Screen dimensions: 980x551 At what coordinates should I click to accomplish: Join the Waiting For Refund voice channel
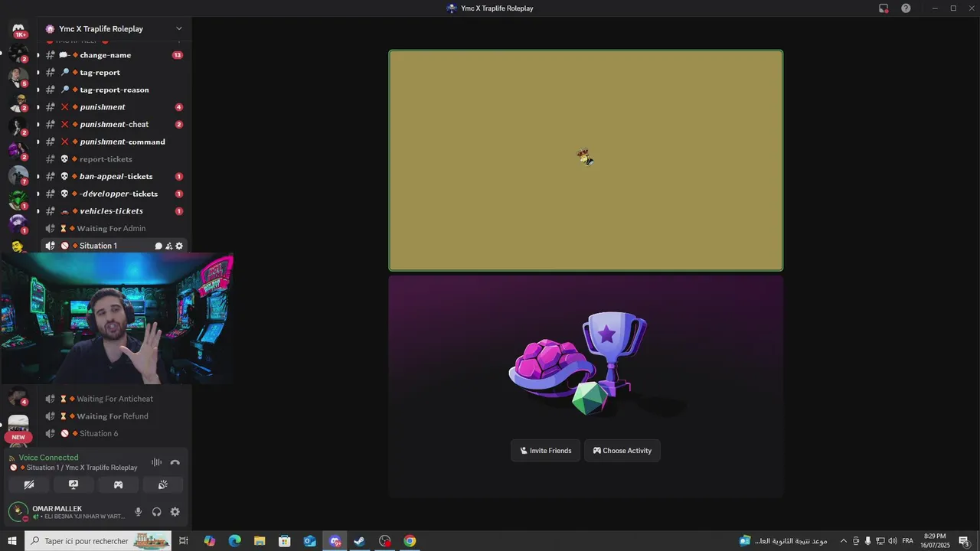pyautogui.click(x=113, y=416)
